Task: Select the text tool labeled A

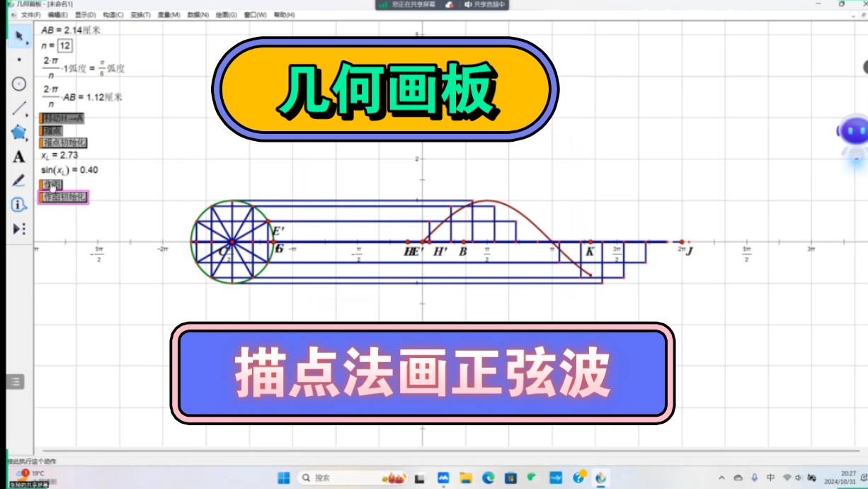Action: (18, 157)
